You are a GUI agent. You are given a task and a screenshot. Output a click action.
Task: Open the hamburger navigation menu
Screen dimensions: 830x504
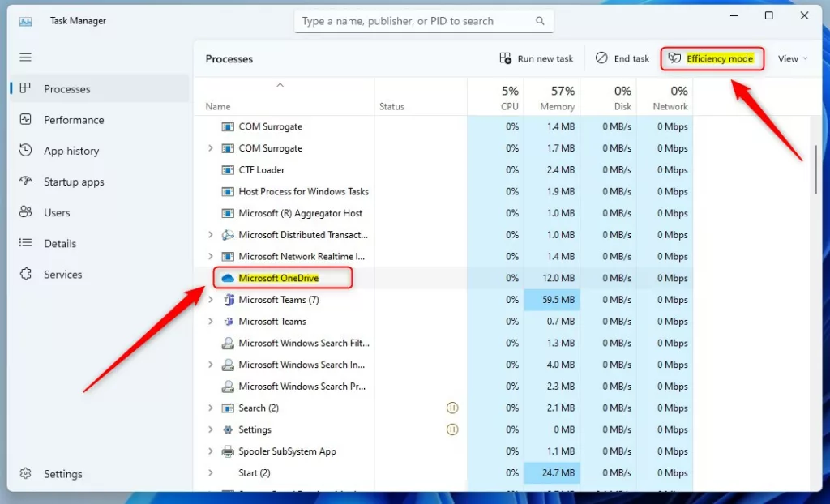25,58
